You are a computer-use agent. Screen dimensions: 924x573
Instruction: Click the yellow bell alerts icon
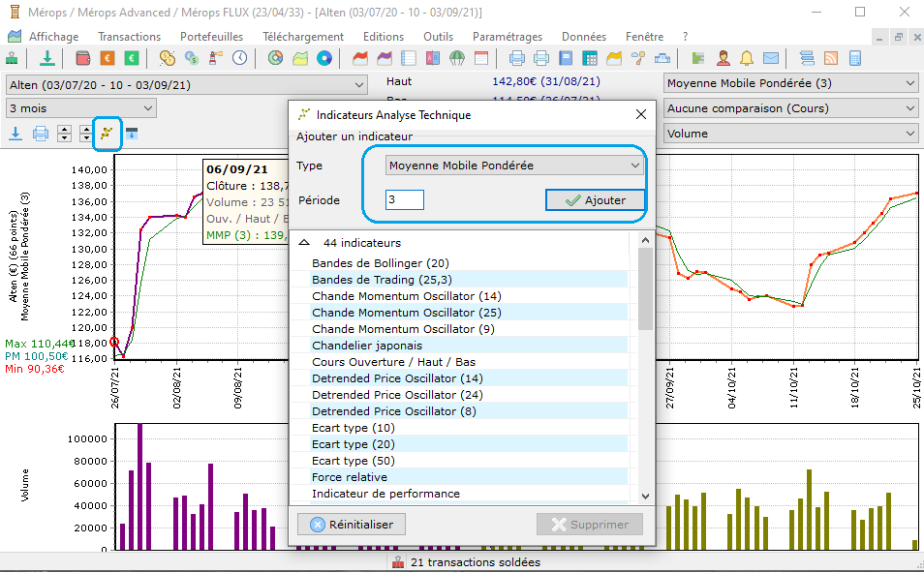point(747,58)
